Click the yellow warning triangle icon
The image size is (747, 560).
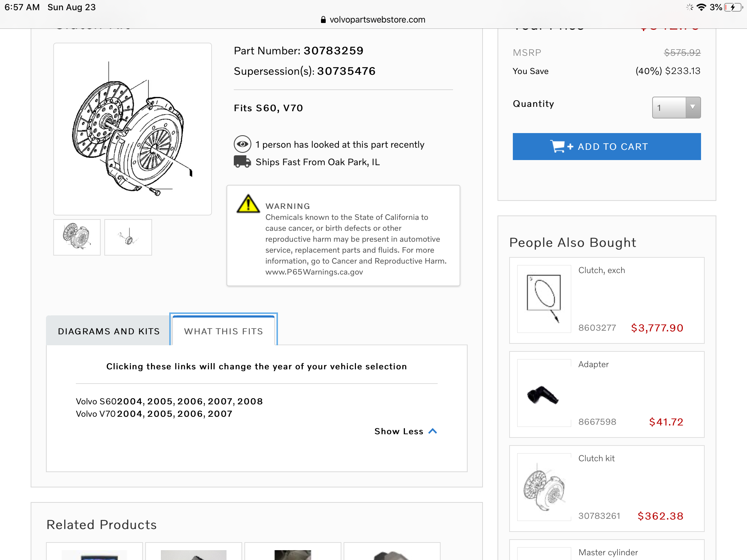pyautogui.click(x=248, y=204)
